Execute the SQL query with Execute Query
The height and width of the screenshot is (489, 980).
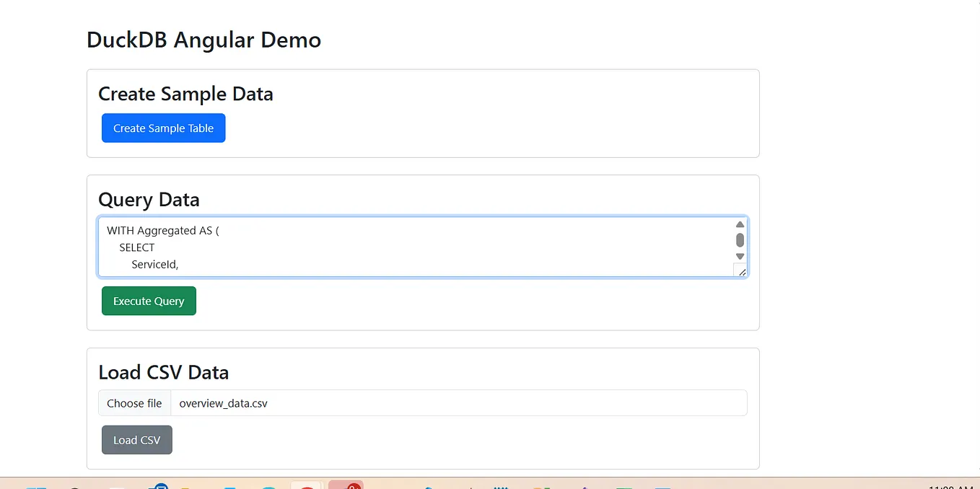click(149, 301)
